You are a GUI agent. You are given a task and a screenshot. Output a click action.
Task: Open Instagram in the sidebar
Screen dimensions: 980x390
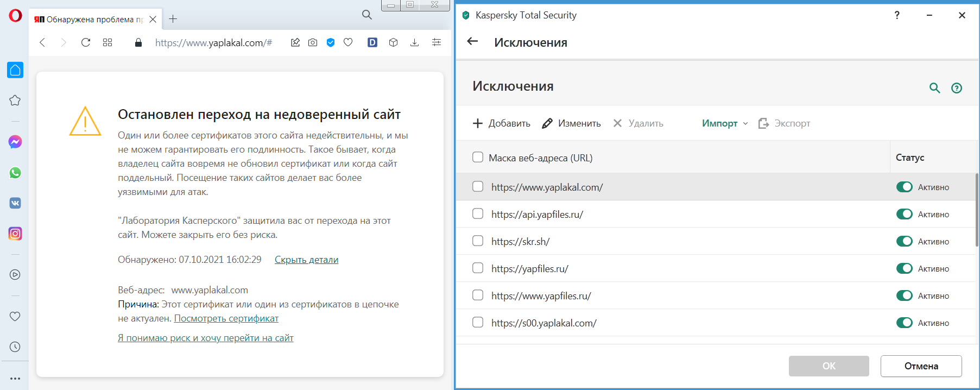15,234
